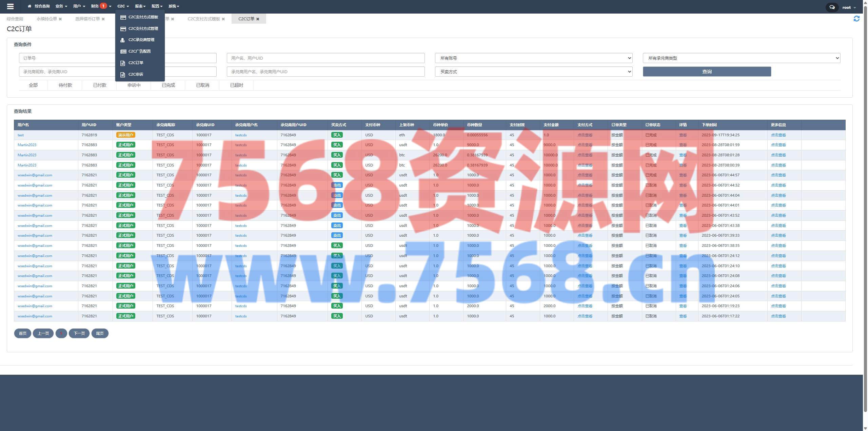Screen dimensions: 868x431
Task: Close the C2C订单 tab
Action: click(258, 19)
